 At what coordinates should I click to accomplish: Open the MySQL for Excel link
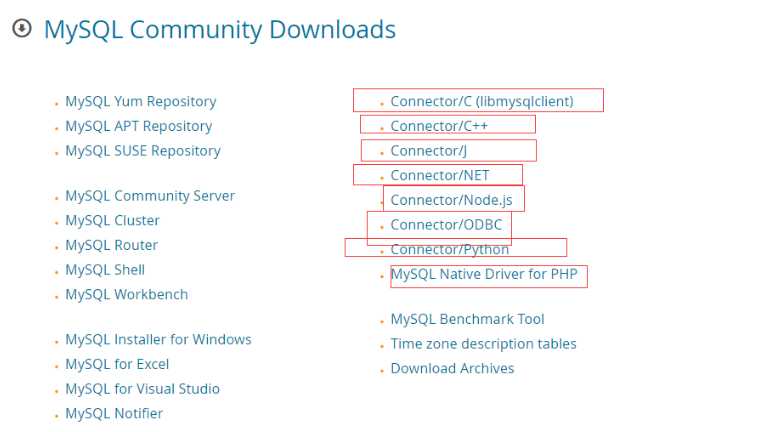click(117, 364)
